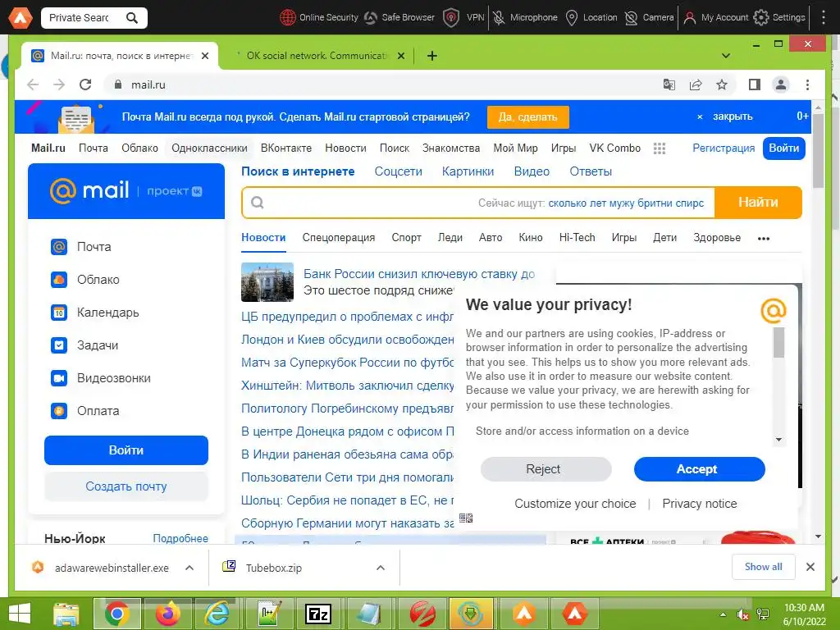The height and width of the screenshot is (630, 840).
Task: Click the Windows Start button
Action: point(20,614)
